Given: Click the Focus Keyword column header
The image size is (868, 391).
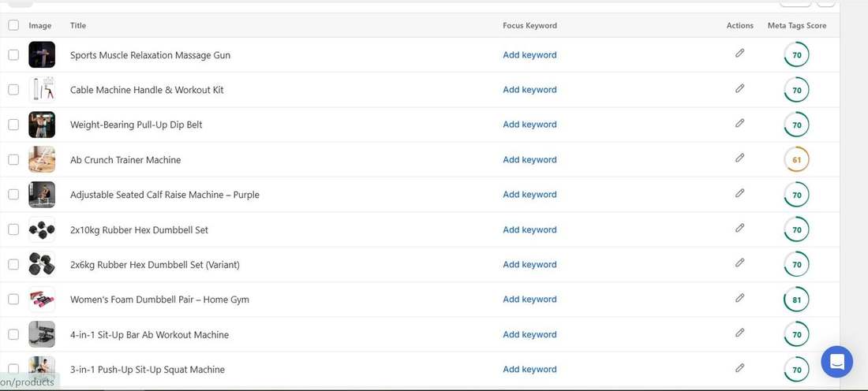Looking at the screenshot, I should click(529, 25).
